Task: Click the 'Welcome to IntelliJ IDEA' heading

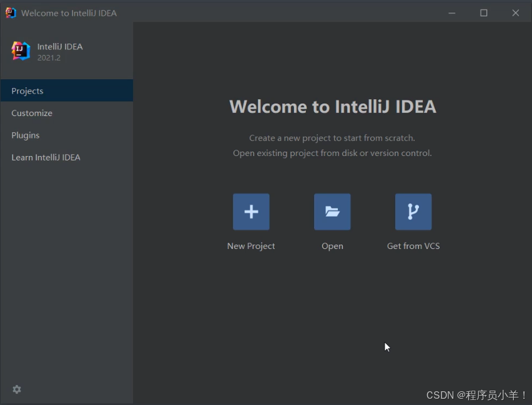Action: (x=332, y=107)
